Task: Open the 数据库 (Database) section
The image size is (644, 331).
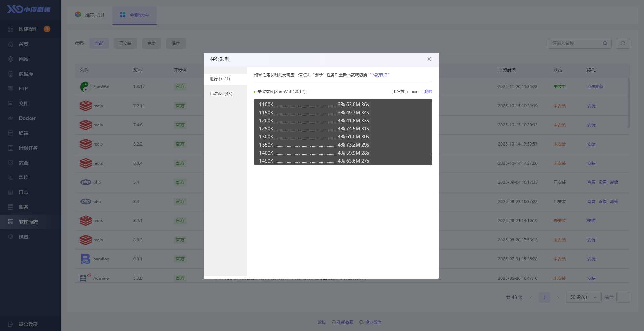Action: pos(25,74)
